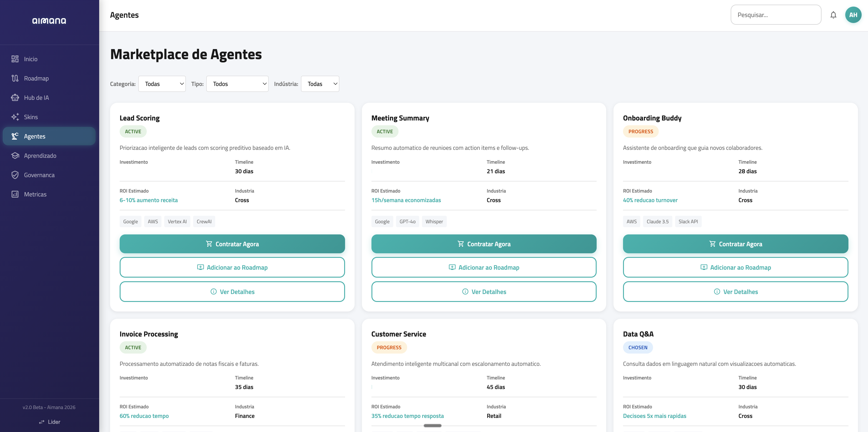Viewport: 868px width, 432px height.
Task: Click Adicionar ao Roadmap on Meeting Summary
Action: pos(484,267)
